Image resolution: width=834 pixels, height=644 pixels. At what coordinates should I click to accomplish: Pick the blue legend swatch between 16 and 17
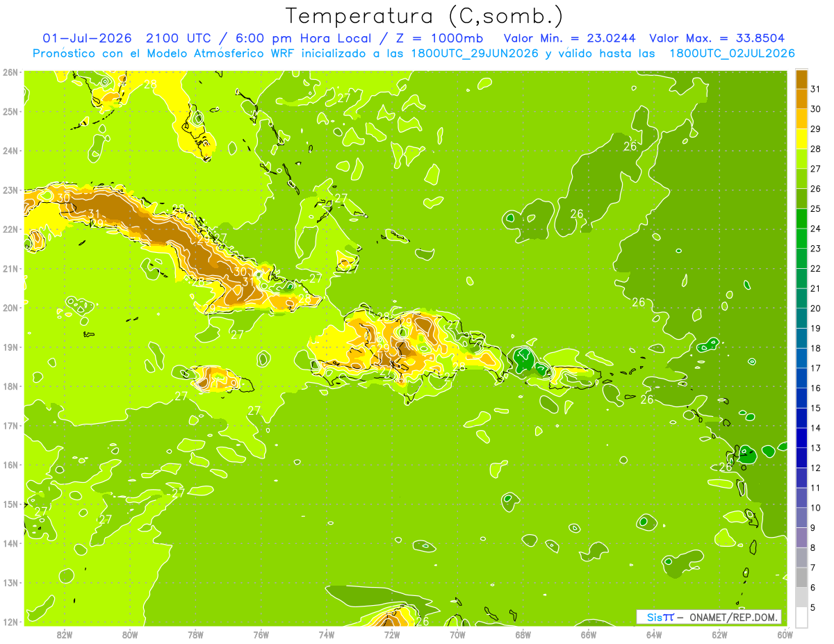click(x=801, y=378)
